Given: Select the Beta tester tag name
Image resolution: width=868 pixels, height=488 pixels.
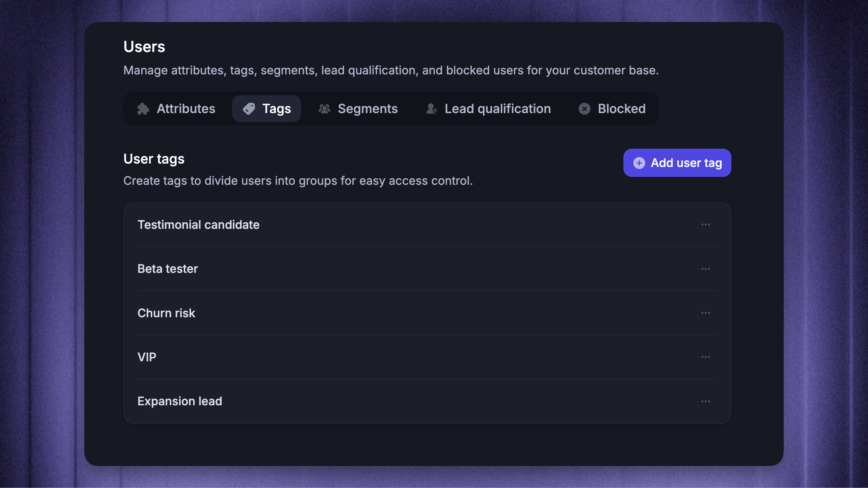Looking at the screenshot, I should click(x=167, y=269).
